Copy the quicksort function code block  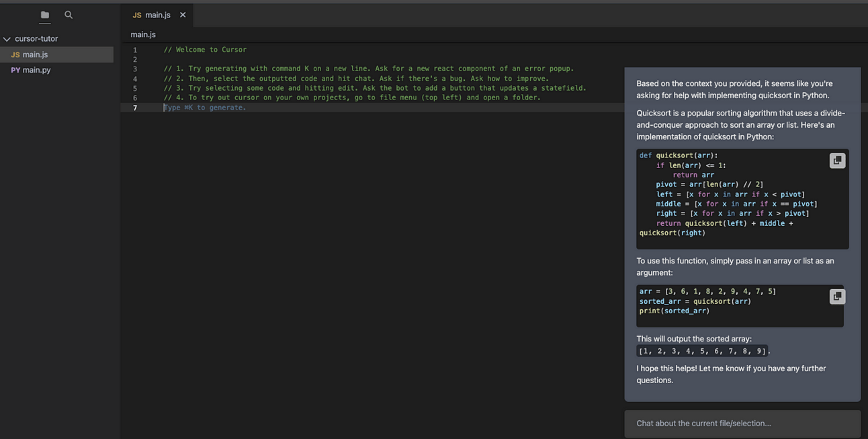[x=837, y=161]
